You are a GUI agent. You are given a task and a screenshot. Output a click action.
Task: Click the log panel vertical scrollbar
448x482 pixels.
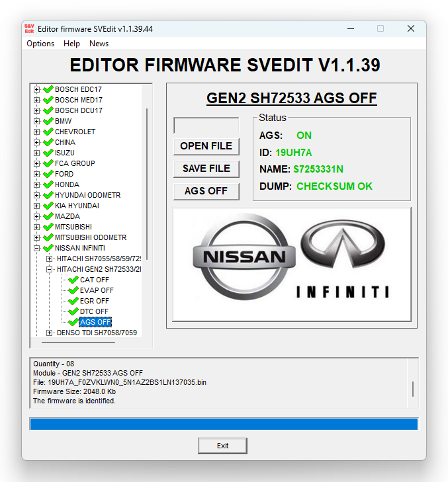413,389
